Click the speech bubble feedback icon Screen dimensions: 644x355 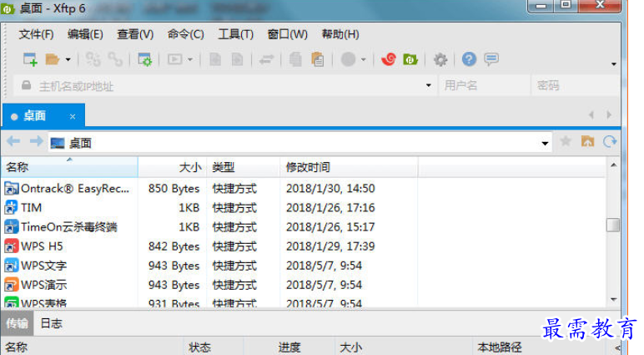click(x=491, y=59)
